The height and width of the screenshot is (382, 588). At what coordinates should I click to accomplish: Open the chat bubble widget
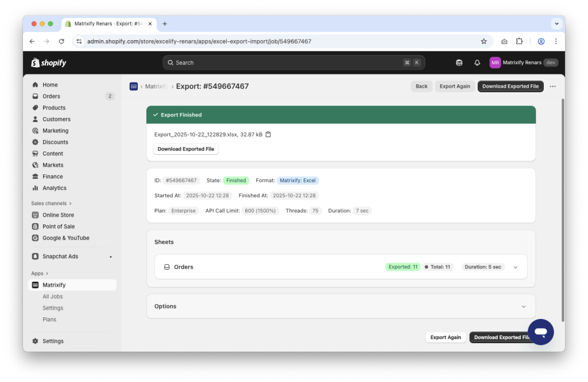point(540,332)
